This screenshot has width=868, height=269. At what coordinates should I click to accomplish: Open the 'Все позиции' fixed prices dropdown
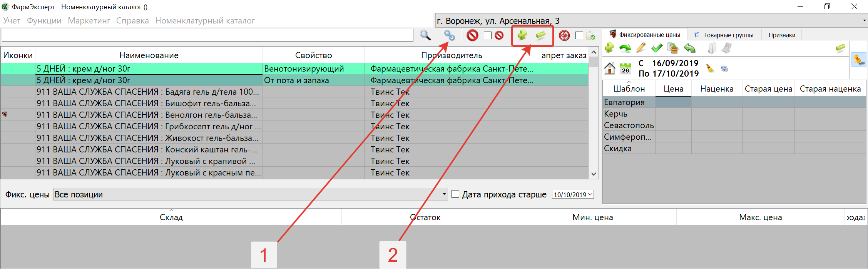444,194
